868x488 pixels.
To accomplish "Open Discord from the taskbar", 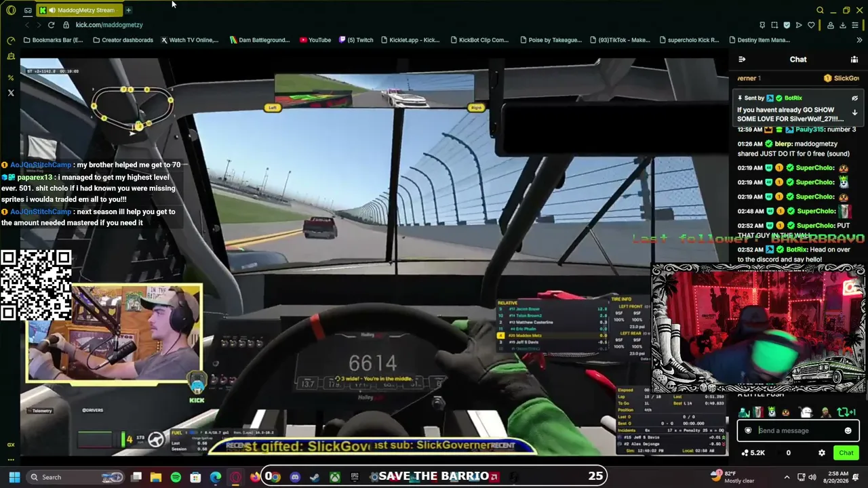I will tap(295, 477).
